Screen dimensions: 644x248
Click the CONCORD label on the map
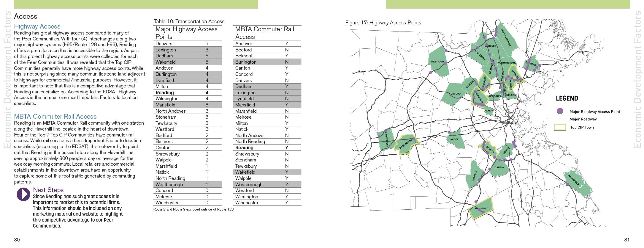point(455,94)
